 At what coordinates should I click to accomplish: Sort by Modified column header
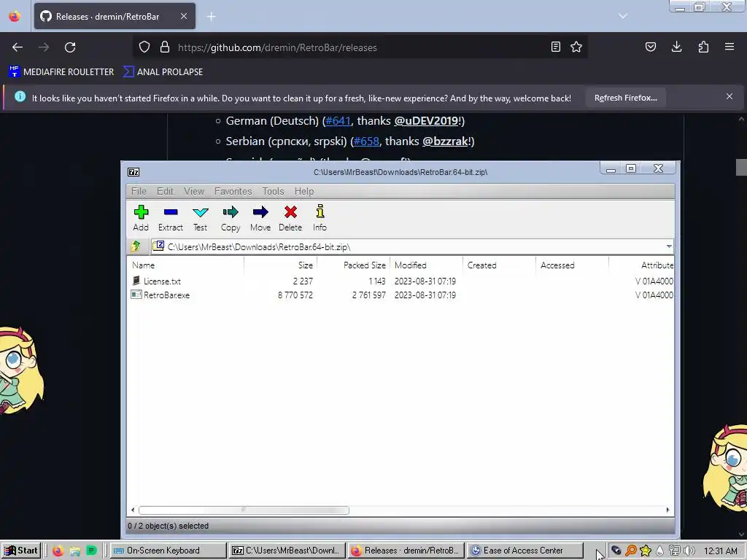(x=426, y=265)
